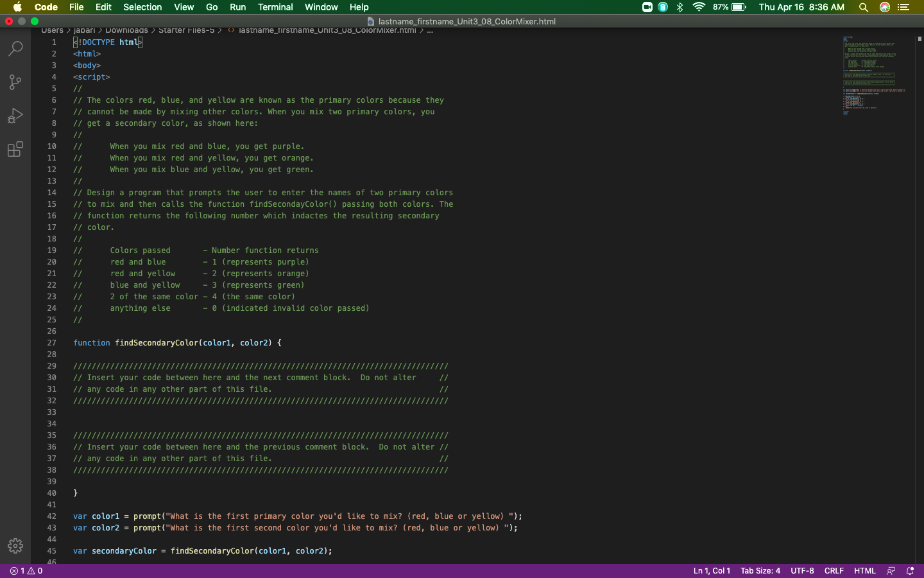924x578 pixels.
Task: Open the Edit menu
Action: 103,7
